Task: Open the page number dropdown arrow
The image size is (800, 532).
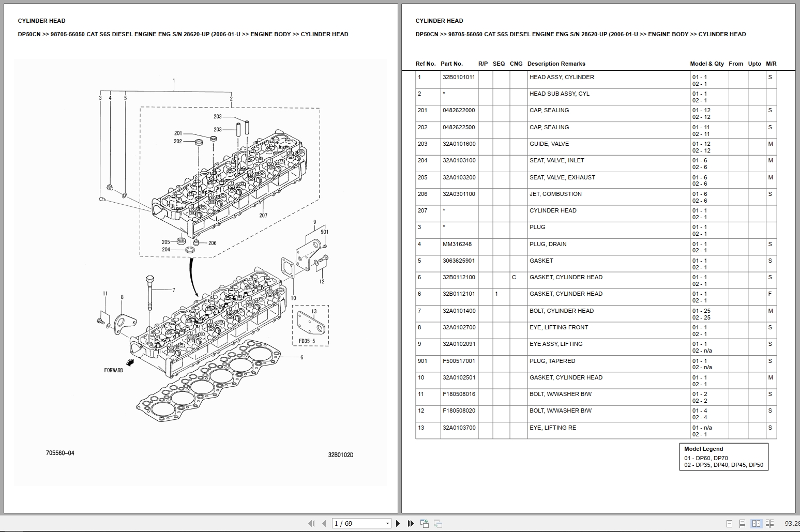Action: (x=387, y=523)
